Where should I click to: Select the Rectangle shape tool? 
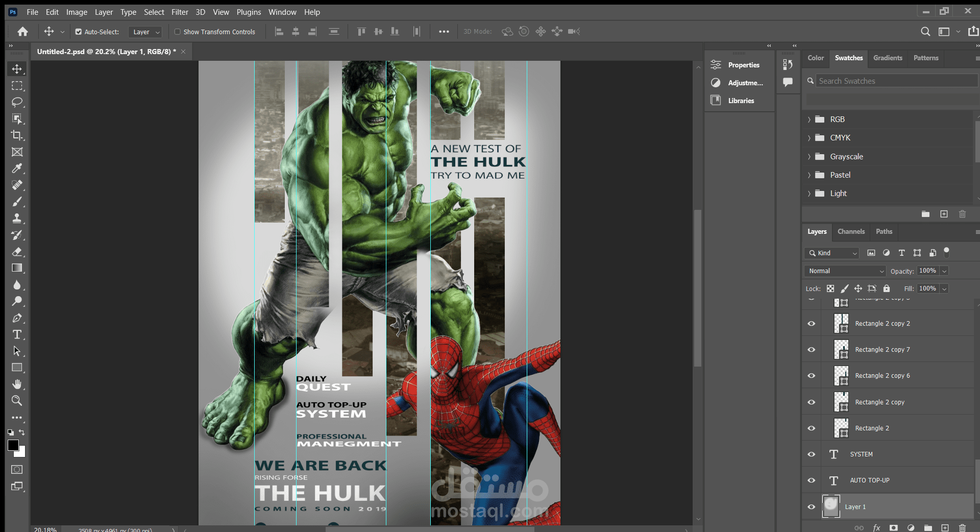(17, 368)
